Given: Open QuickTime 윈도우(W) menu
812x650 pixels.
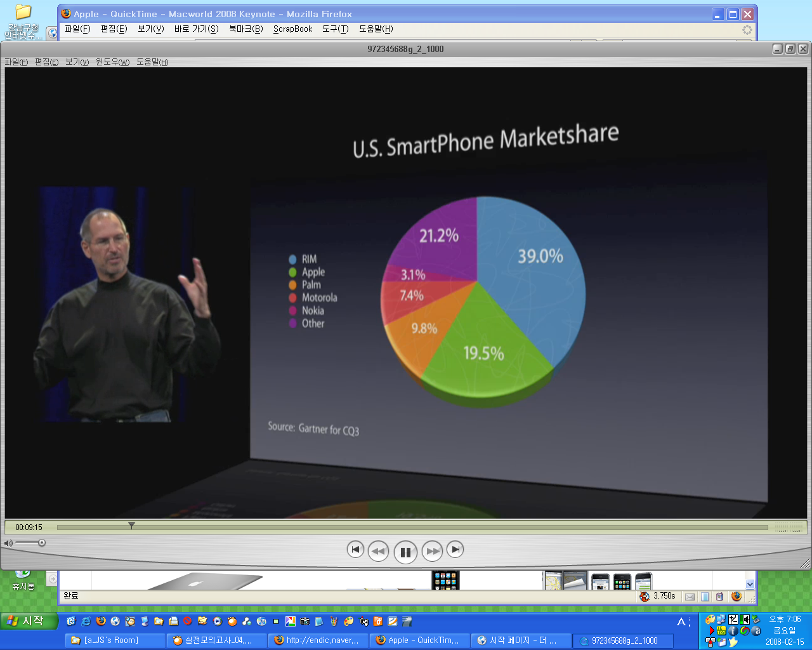Looking at the screenshot, I should point(112,62).
